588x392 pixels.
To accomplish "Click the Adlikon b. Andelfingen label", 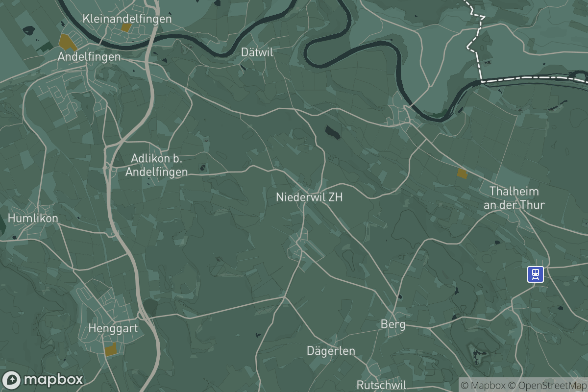I will (157, 165).
